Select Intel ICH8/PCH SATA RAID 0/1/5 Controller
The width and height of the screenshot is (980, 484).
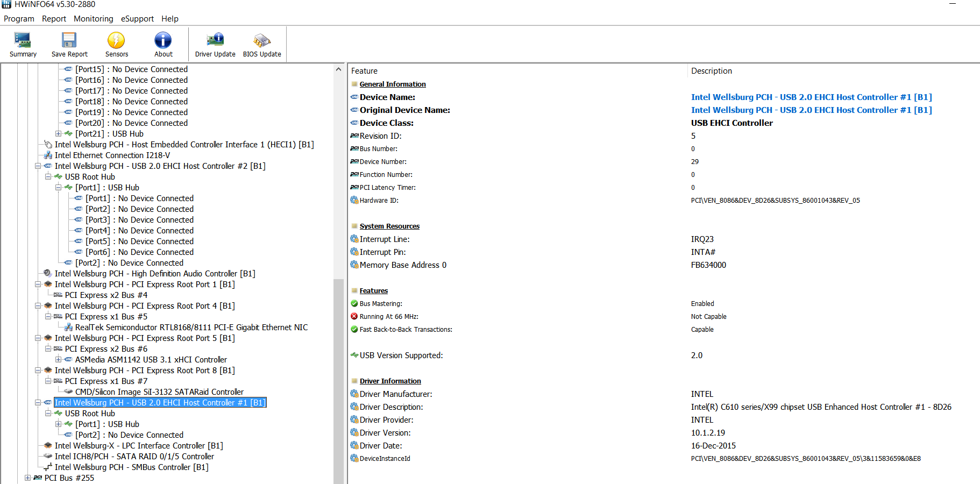tap(134, 457)
